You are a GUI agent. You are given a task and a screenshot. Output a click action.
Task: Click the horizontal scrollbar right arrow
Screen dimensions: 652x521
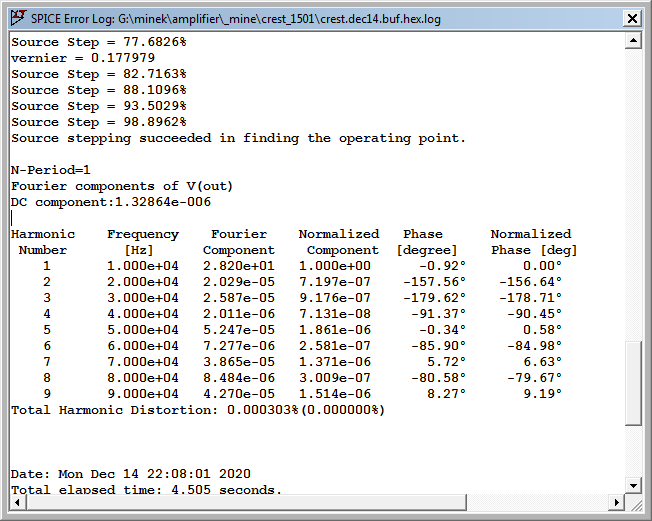(x=617, y=502)
